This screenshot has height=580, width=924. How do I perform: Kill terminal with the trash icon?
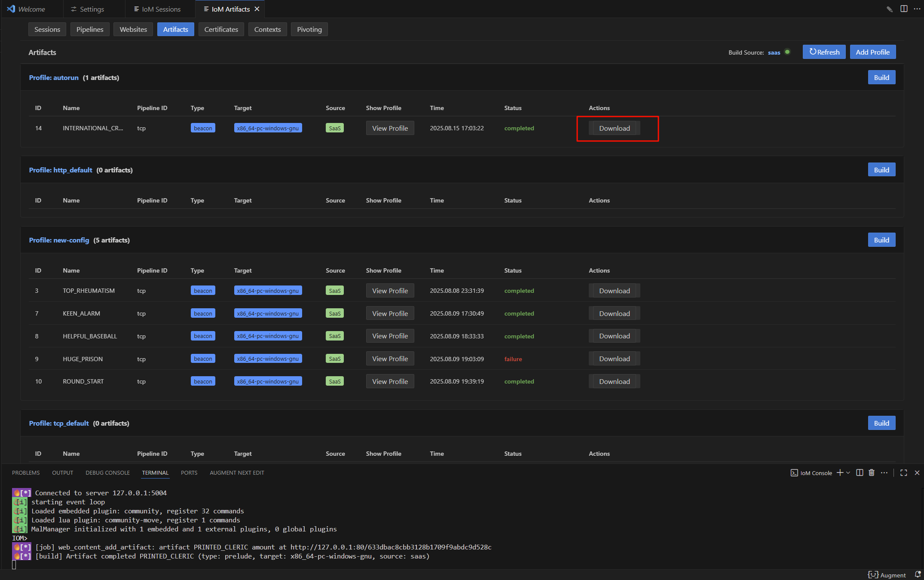872,473
